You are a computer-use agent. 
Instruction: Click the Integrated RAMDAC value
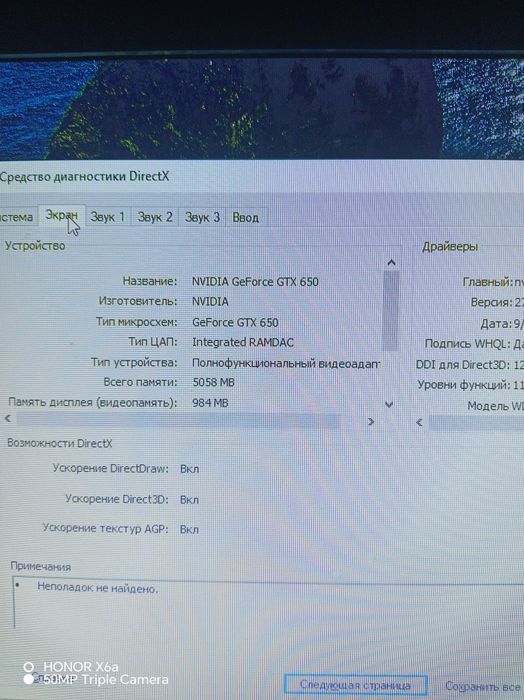click(243, 342)
